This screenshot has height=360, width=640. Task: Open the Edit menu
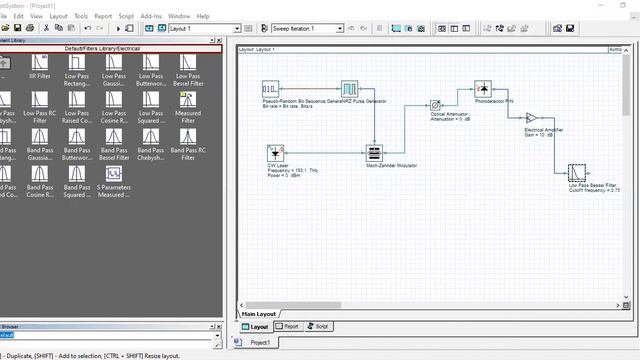[x=19, y=16]
